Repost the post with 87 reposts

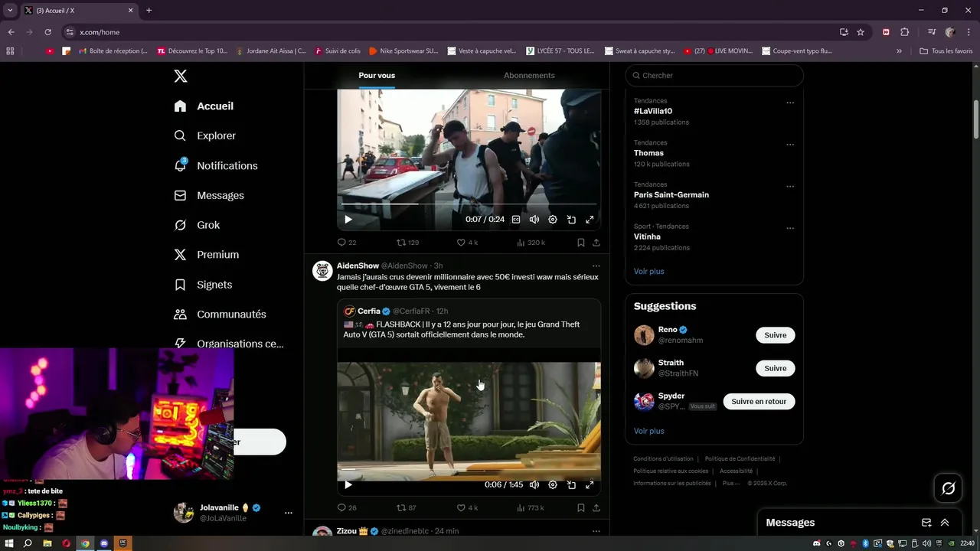(406, 507)
